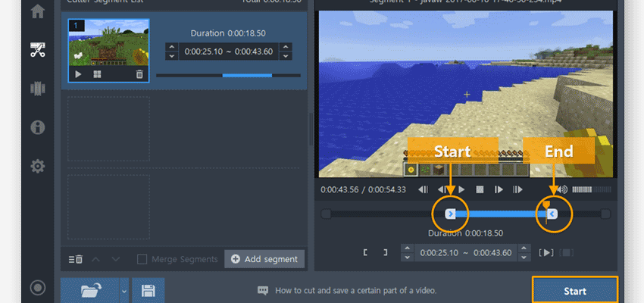This screenshot has width=644, height=303.
Task: Stop range playback with the [■] icon
Action: 567,252
